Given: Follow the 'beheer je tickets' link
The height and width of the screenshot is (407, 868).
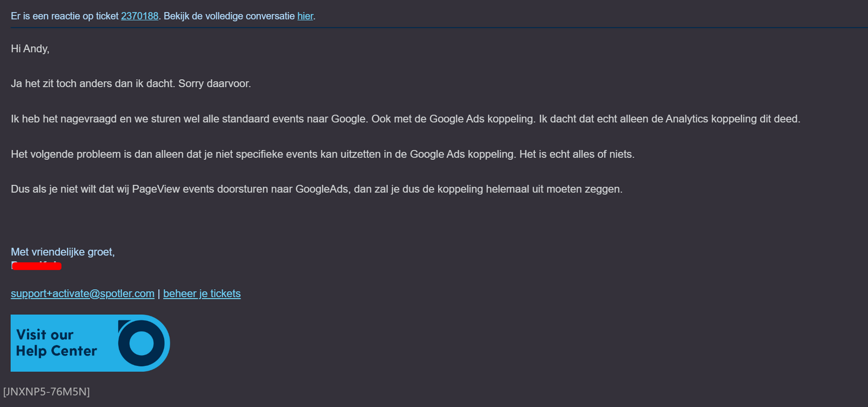Looking at the screenshot, I should click(202, 294).
